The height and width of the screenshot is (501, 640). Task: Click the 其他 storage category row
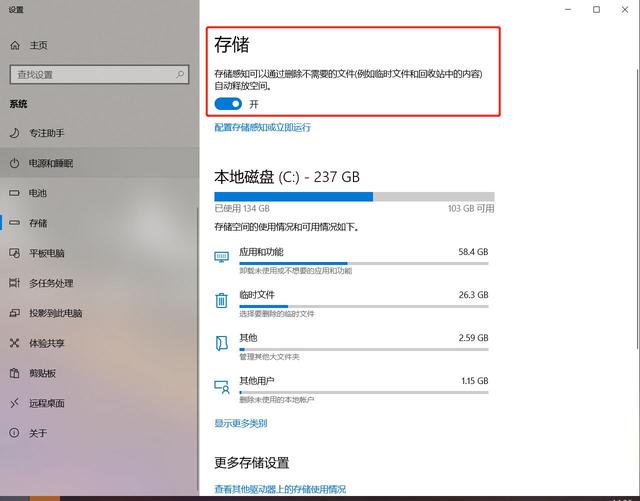point(351,347)
